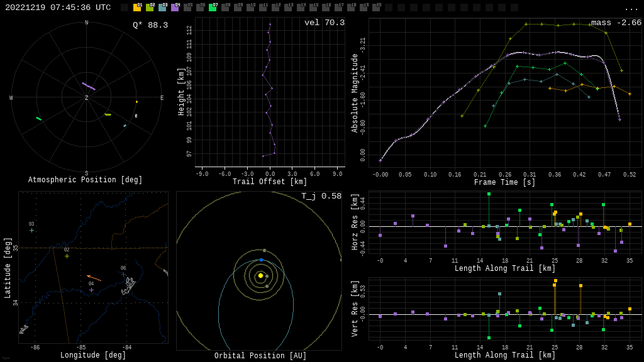Click the mass -2.66 label
The height and width of the screenshot is (362, 644).
pyautogui.click(x=616, y=23)
